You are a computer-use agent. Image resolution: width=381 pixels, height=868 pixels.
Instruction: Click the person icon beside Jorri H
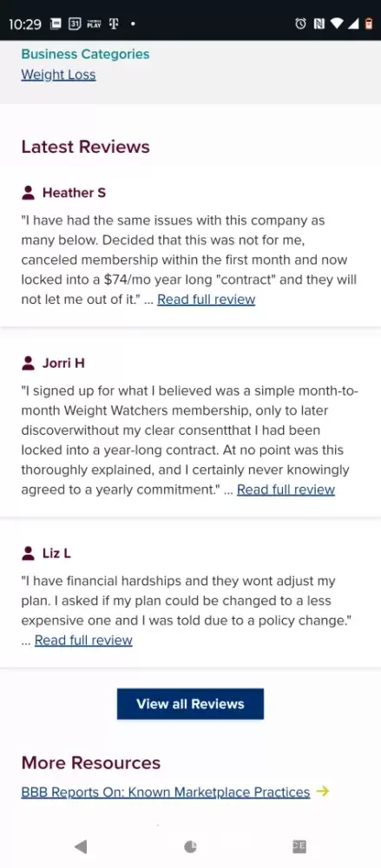(x=29, y=363)
